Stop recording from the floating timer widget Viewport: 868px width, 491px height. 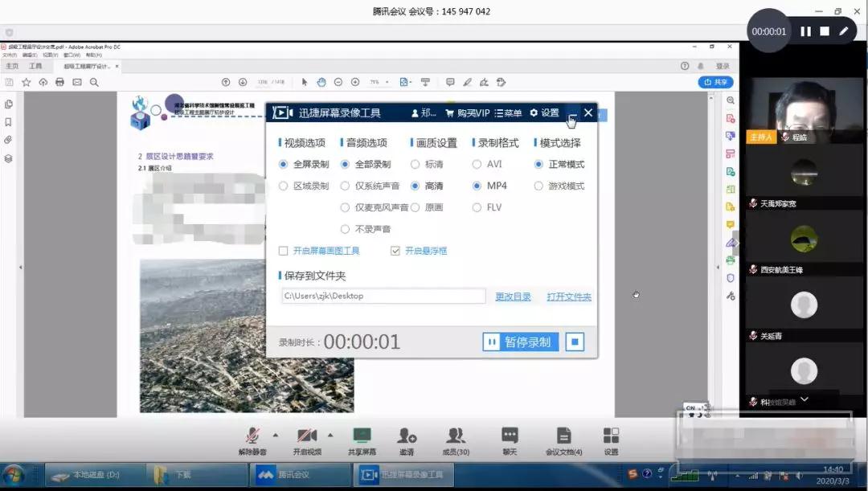(825, 31)
